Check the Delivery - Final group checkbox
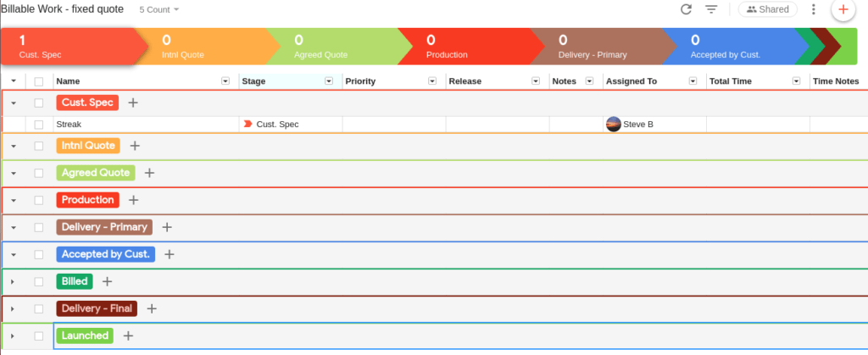Image resolution: width=868 pixels, height=355 pixels. click(39, 308)
